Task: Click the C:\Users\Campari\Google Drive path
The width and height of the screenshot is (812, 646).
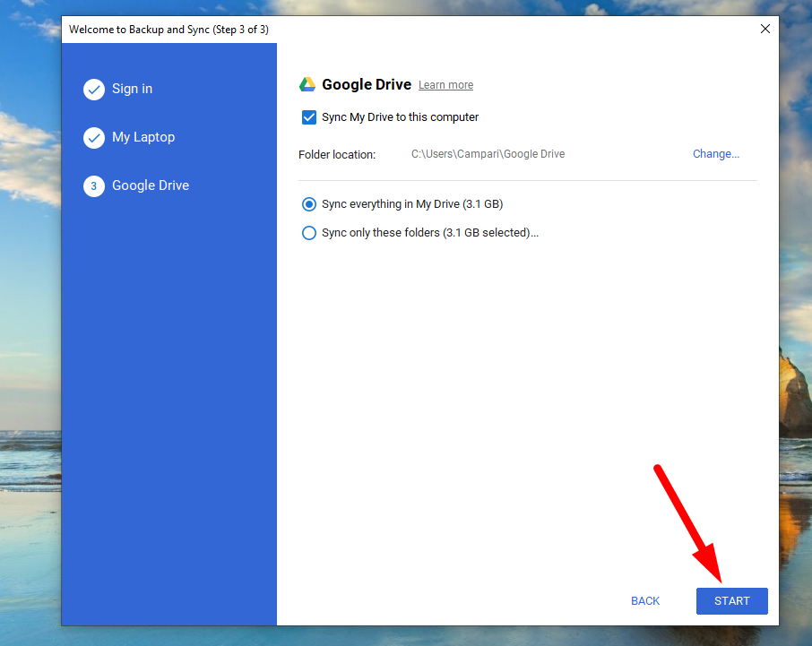Action: click(488, 154)
